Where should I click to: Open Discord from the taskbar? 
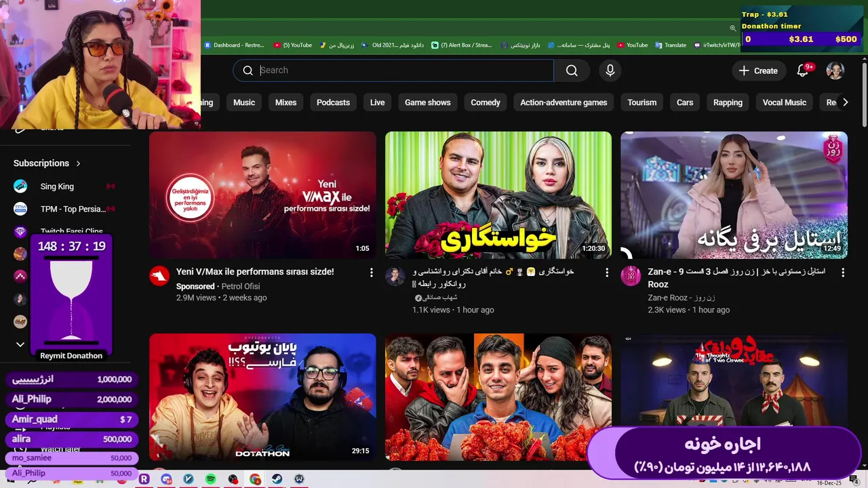coord(166,479)
